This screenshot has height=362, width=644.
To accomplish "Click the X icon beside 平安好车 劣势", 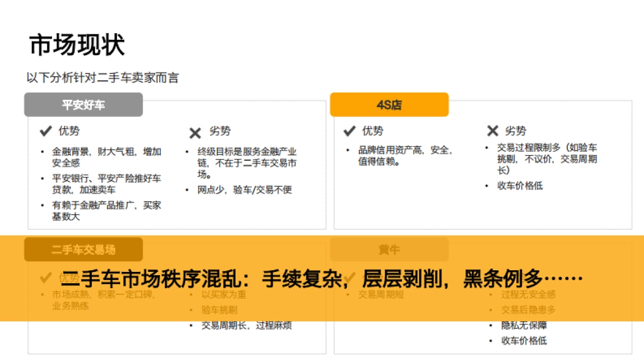I will click(194, 130).
